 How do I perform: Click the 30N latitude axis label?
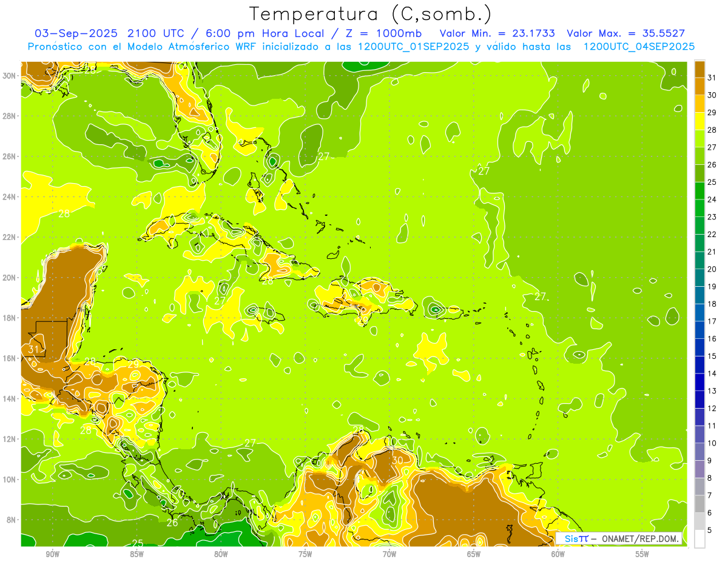(9, 76)
